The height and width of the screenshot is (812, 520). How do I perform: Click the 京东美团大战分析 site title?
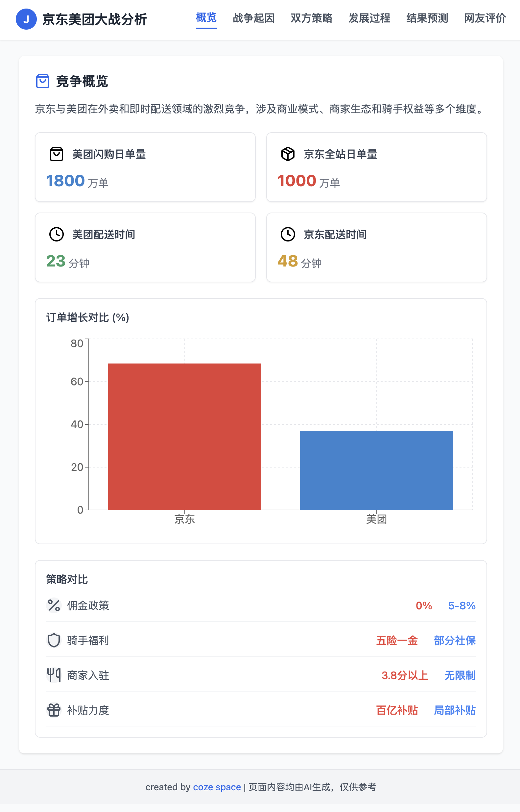click(95, 19)
